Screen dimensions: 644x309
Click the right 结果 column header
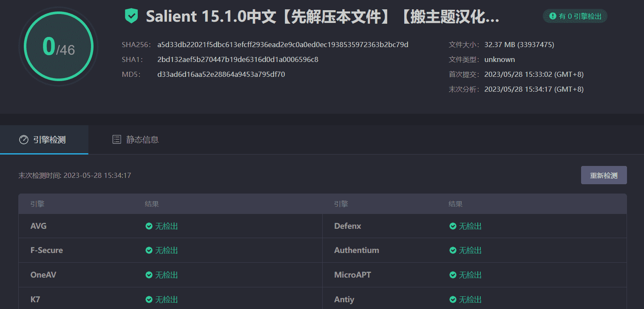(x=455, y=204)
